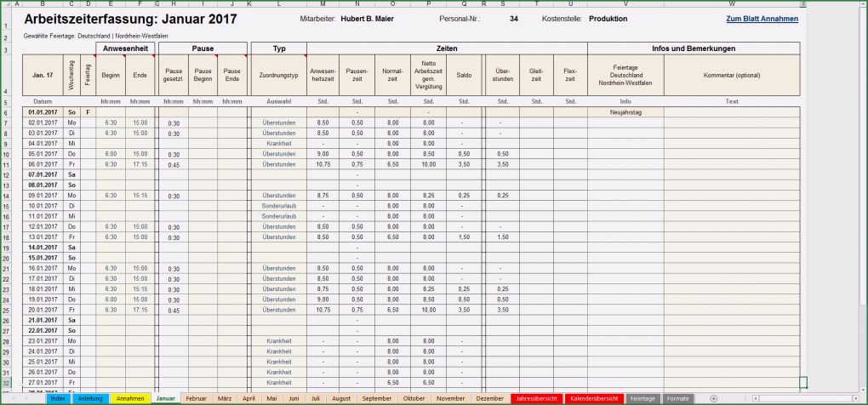Click the 'Sonderurlaub' type on 10.01.2017 row
868x405 pixels.
click(278, 206)
